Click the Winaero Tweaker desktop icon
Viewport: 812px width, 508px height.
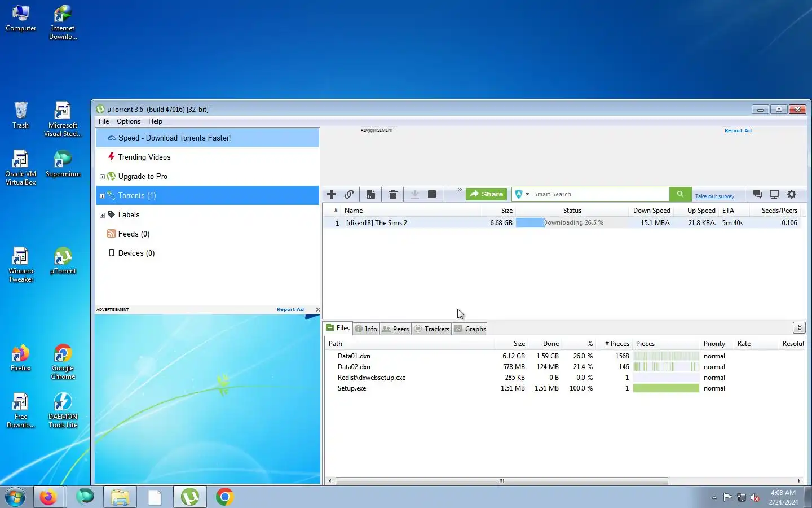tap(21, 265)
